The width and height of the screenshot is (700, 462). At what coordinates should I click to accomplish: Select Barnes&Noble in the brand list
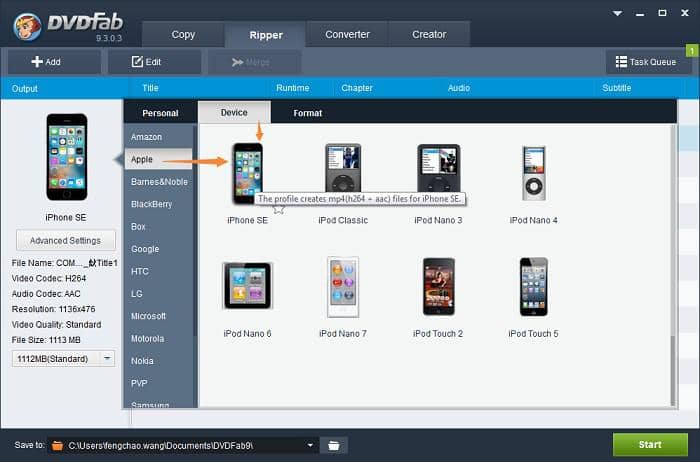158,182
